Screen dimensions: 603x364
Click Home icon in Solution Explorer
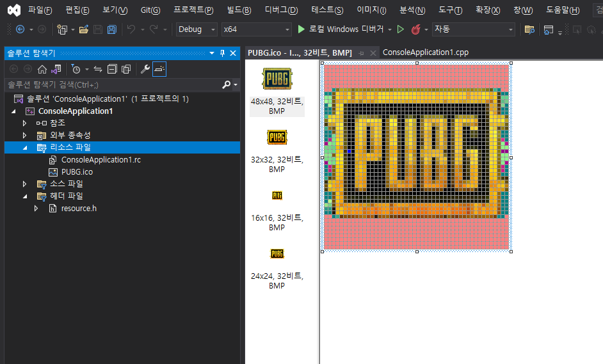42,69
